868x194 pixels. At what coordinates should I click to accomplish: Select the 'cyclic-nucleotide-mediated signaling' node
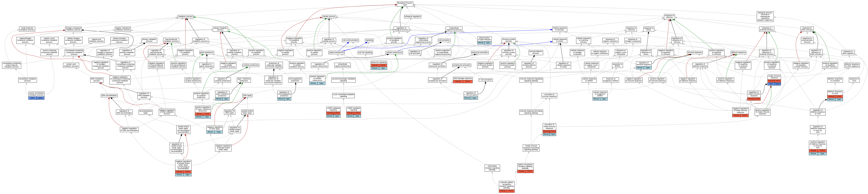click(343, 95)
